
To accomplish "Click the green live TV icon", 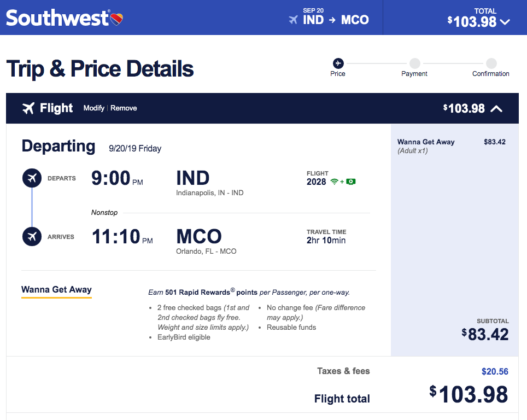I will (x=351, y=182).
